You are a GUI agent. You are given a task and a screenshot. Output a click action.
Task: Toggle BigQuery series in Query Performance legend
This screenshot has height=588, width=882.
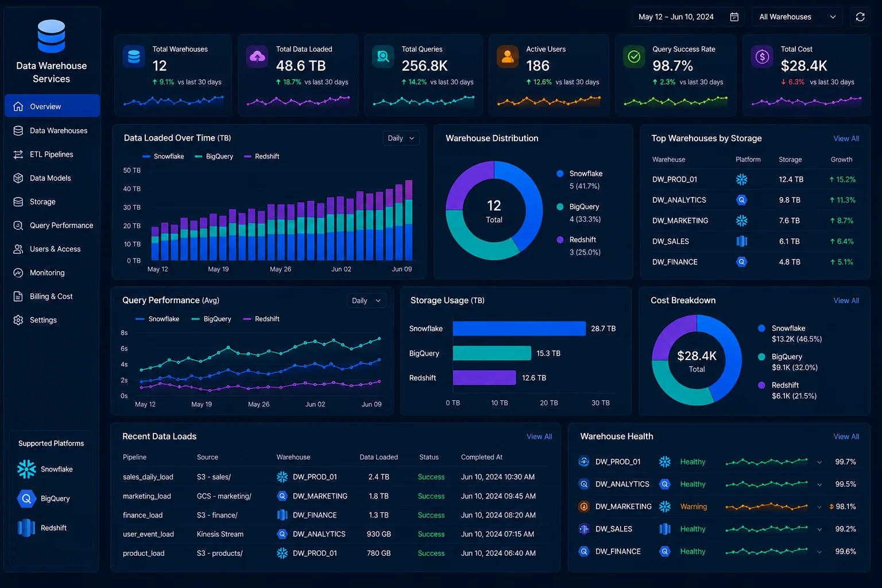pyautogui.click(x=211, y=319)
